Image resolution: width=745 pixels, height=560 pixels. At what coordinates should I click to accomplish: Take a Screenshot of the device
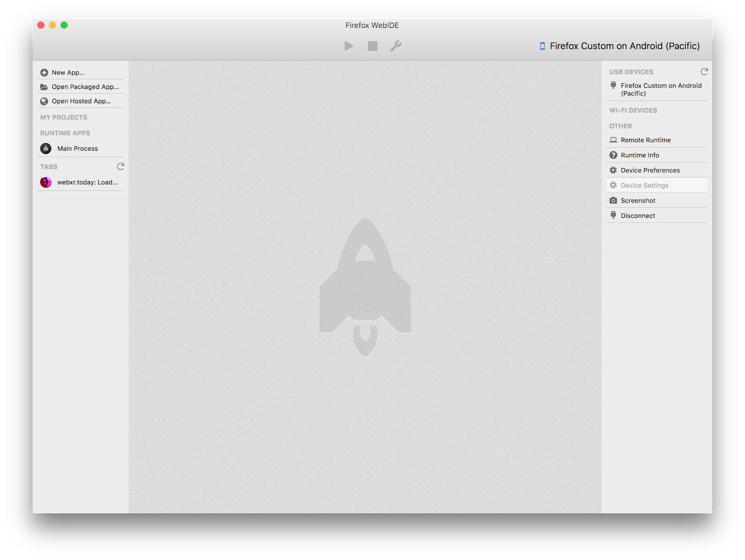click(x=657, y=201)
